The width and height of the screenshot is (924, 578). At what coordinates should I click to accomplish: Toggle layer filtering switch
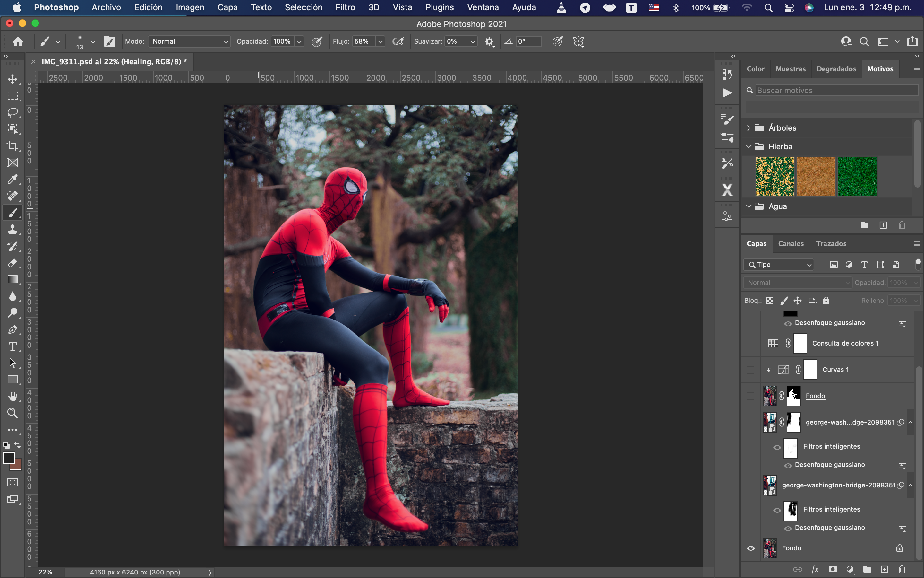(918, 264)
